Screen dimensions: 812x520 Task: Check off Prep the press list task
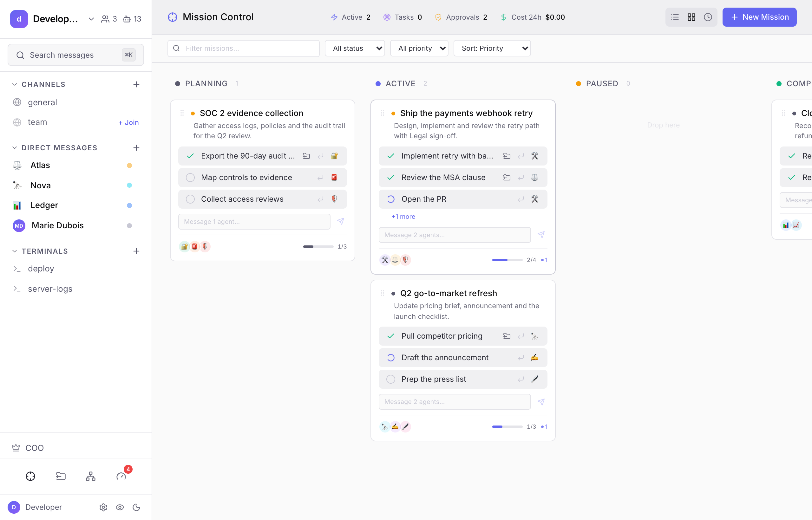click(x=391, y=379)
